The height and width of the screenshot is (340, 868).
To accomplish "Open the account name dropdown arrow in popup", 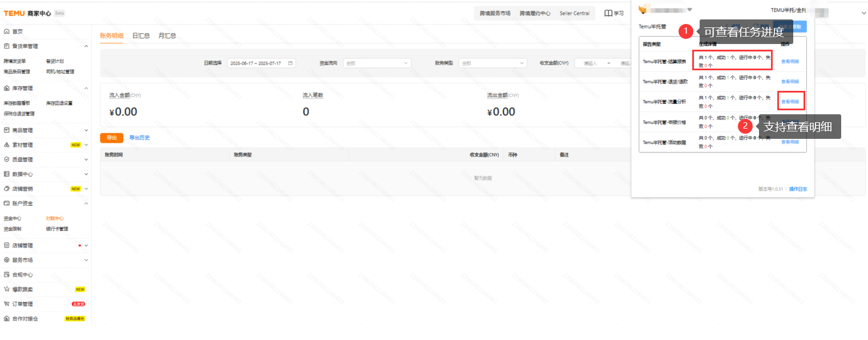I will tap(689, 10).
